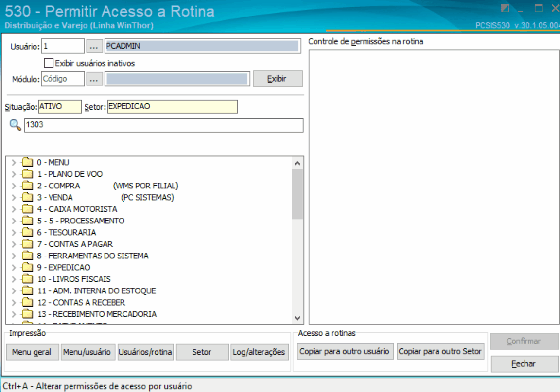Click folder icon of 7 - CONTAS A PAGAR
Screen dimensions: 560x392
coord(27,244)
